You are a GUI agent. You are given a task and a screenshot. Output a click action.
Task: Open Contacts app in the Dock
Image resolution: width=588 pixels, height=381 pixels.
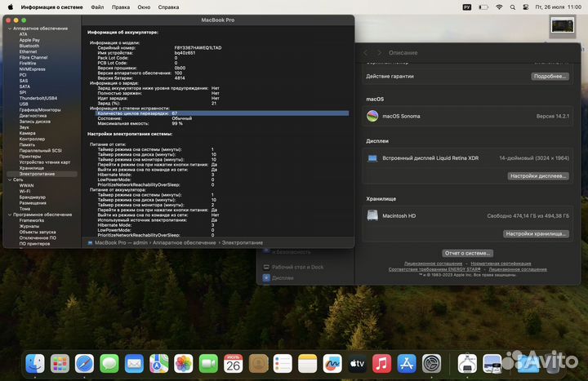[x=258, y=363]
